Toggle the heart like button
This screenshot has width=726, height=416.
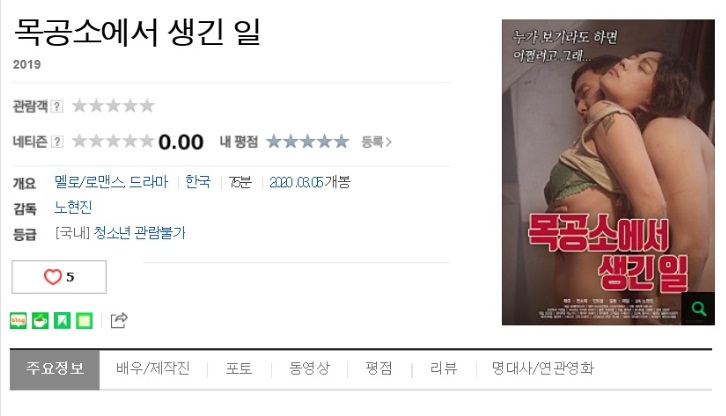pyautogui.click(x=59, y=277)
